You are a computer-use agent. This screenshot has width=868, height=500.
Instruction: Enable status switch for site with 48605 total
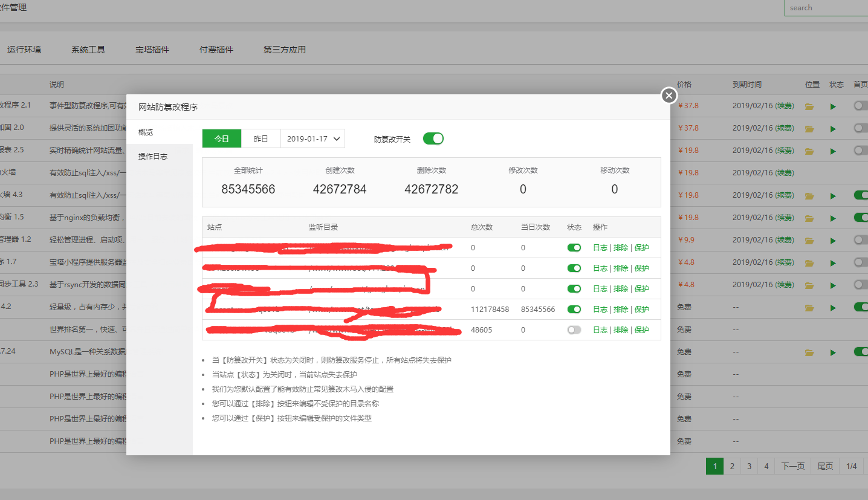coord(574,330)
